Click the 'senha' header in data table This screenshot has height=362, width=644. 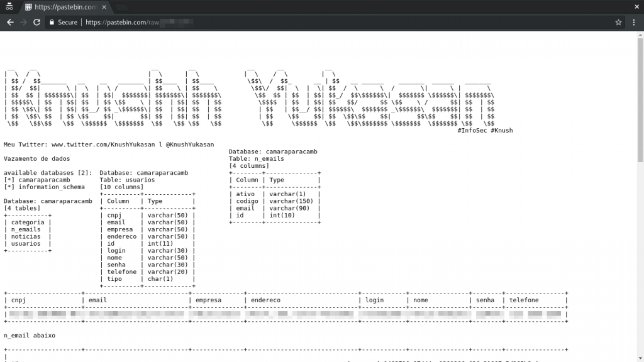tap(486, 300)
